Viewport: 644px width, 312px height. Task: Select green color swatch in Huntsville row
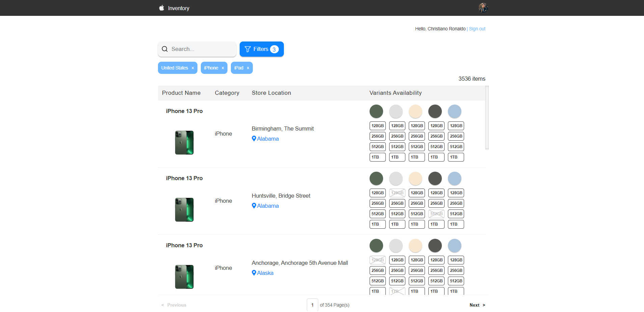376,178
